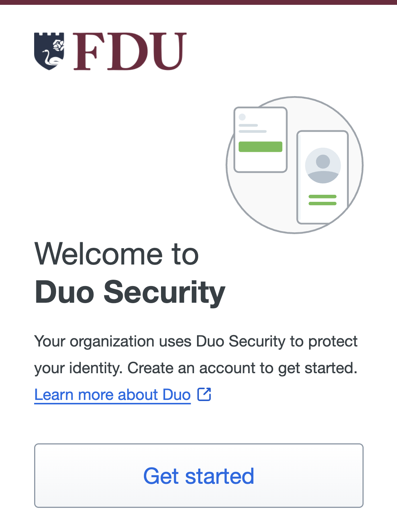Click the "Create an account to get started" sentence

click(x=242, y=368)
